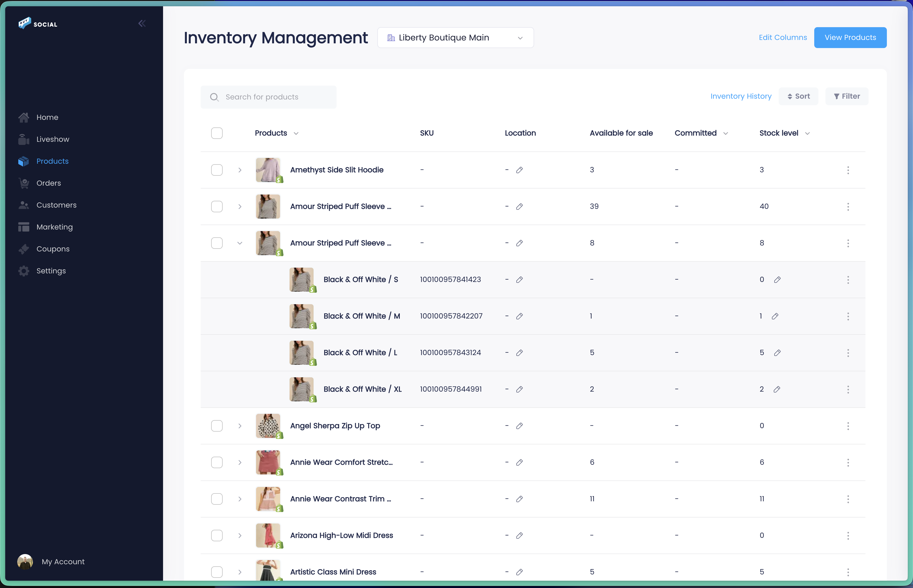The width and height of the screenshot is (913, 588).
Task: Click the Liveshow sidebar icon
Action: point(24,139)
